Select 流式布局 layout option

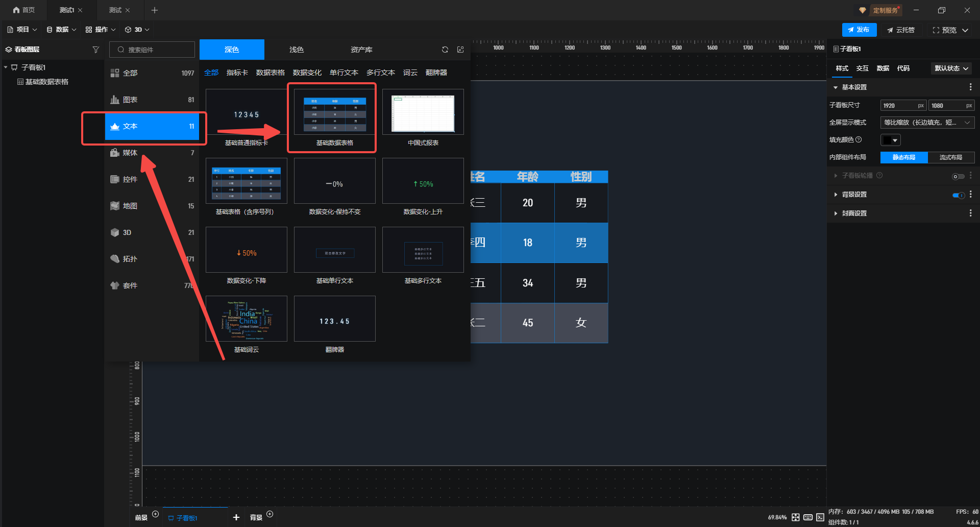point(950,157)
